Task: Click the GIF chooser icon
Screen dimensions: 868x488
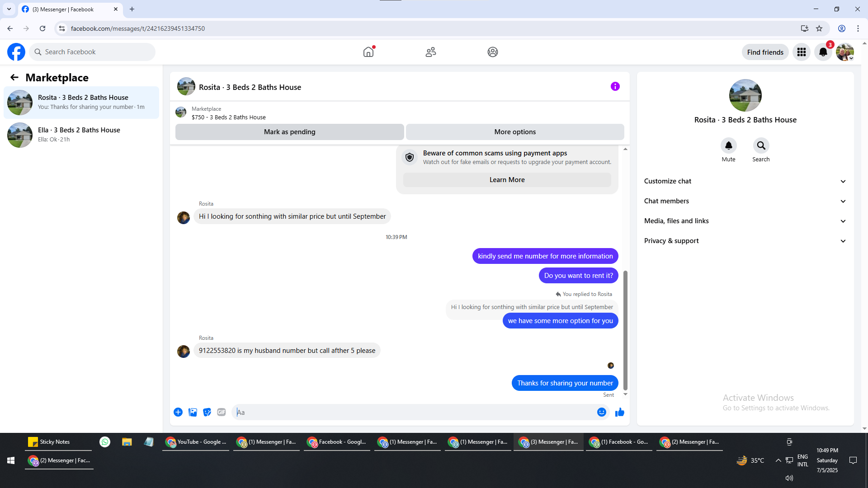Action: (x=221, y=412)
